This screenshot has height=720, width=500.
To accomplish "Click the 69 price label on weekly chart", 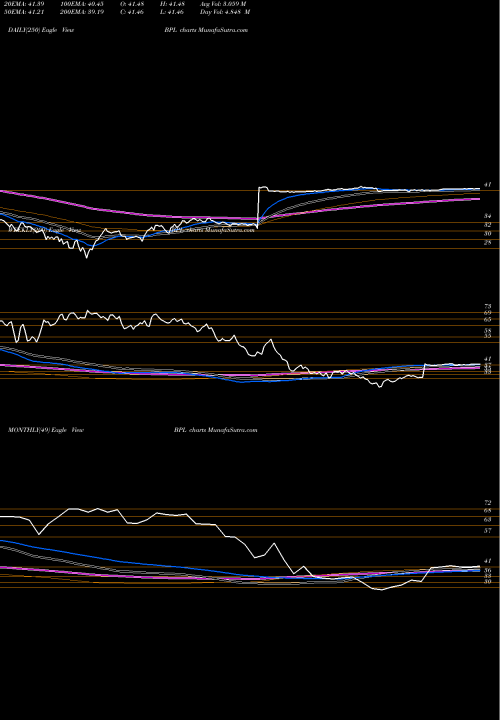I will point(488,313).
